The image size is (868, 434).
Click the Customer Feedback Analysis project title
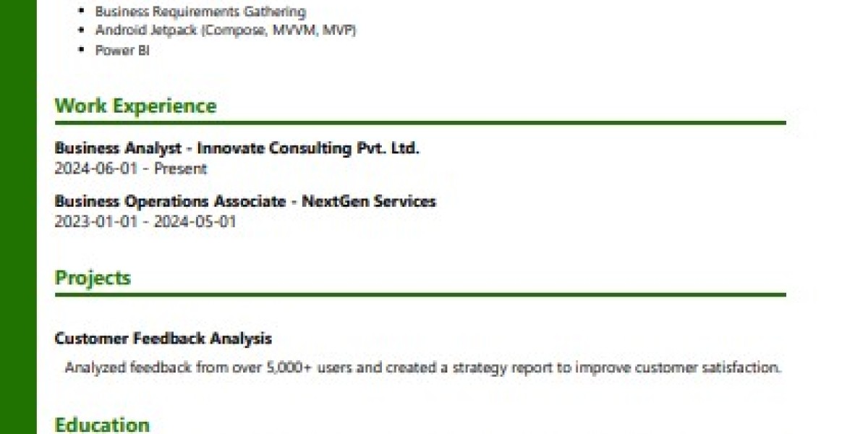point(163,338)
